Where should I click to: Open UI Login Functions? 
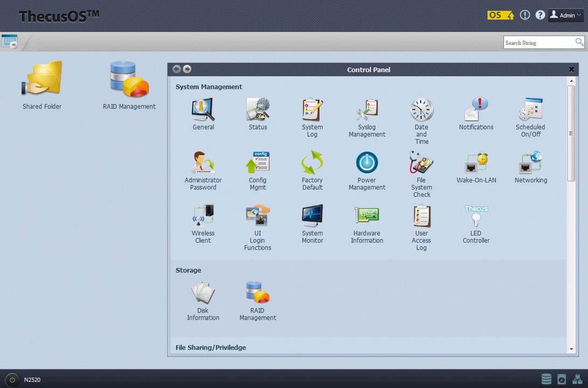(x=257, y=216)
